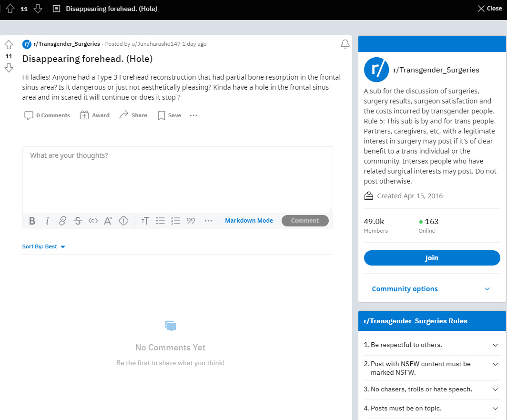The width and height of the screenshot is (507, 420).
Task: Expand rule 2 about NSFW content
Action: click(432, 368)
